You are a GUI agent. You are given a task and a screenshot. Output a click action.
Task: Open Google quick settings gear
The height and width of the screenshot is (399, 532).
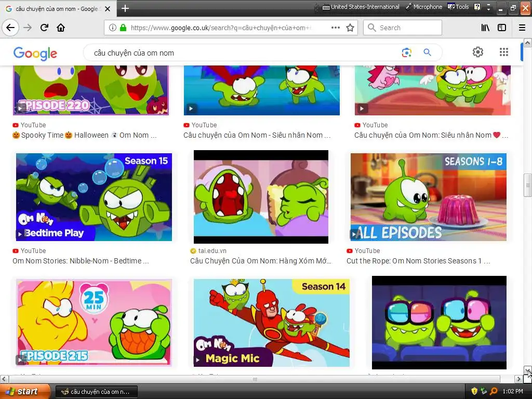478,52
